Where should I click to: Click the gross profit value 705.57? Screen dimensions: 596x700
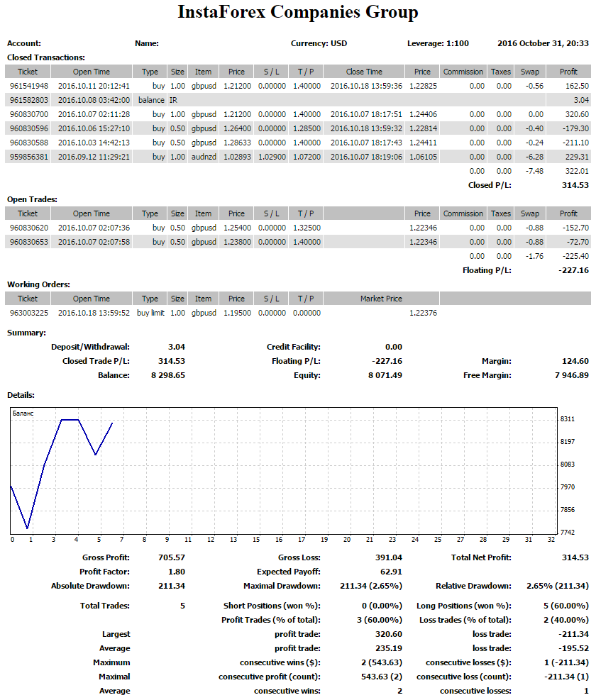point(172,557)
